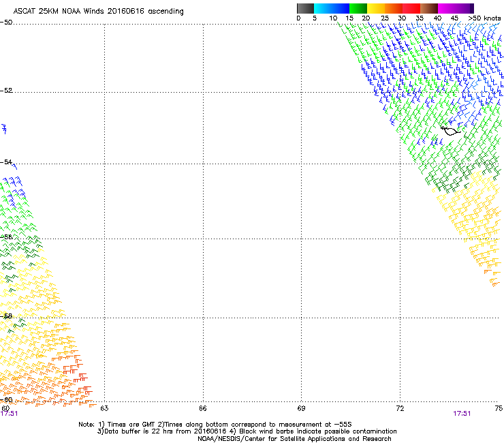Click the '-52' latitude label

6,91
